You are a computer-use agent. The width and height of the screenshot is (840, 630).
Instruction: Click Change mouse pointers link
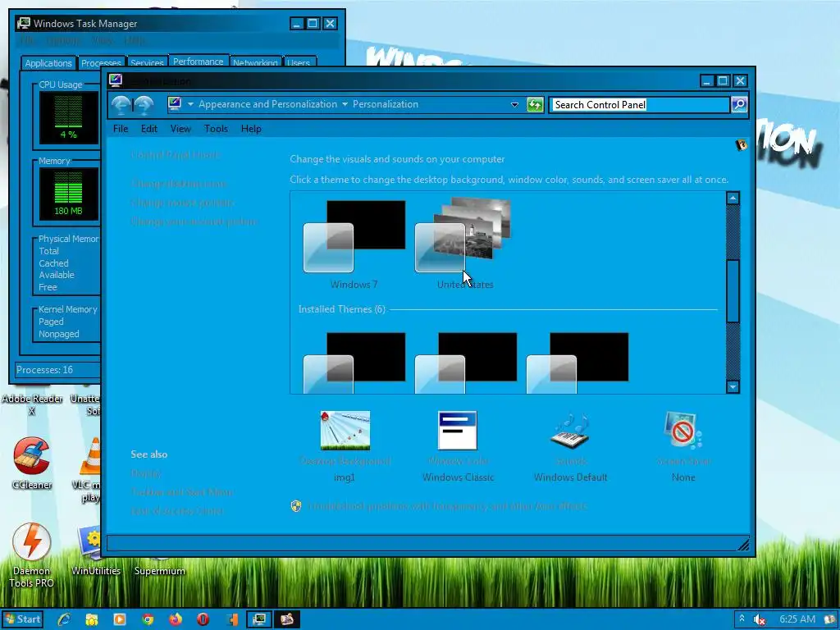coord(182,203)
